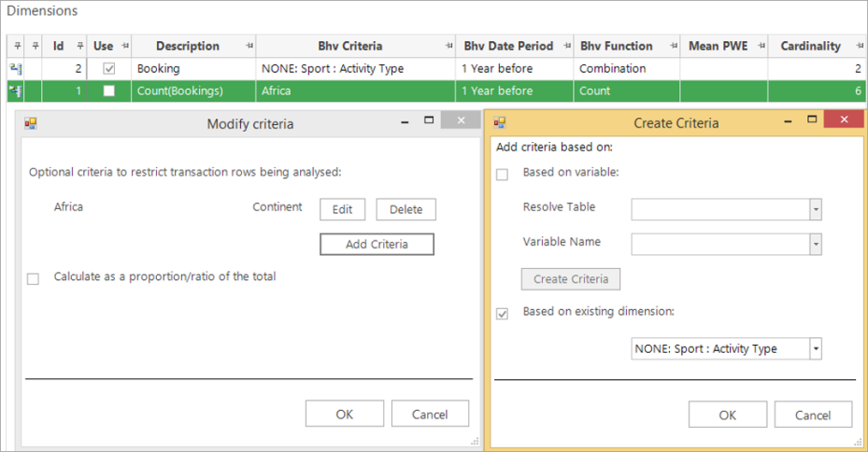The height and width of the screenshot is (452, 868).
Task: Click pin icon of Description column header
Action: point(249,46)
